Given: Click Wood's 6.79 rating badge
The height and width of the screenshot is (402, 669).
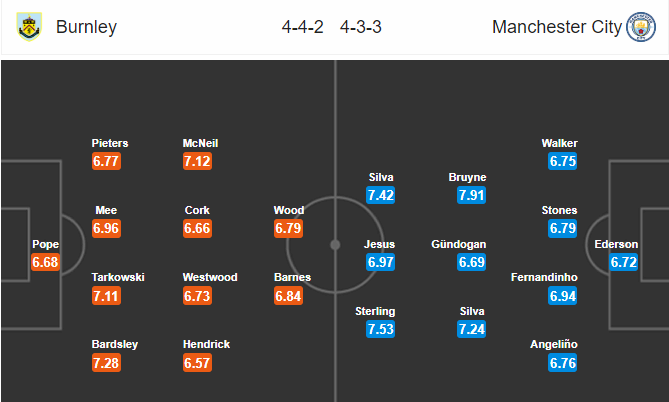Looking at the screenshot, I should pos(288,228).
